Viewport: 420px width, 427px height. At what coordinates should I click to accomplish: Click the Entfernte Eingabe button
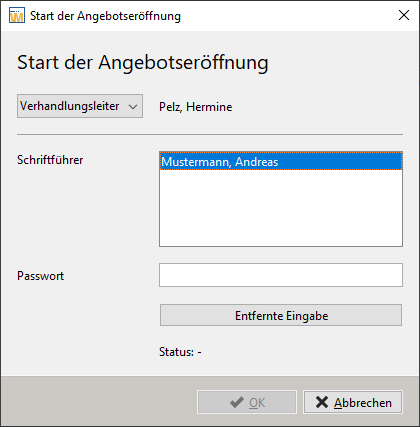(x=281, y=315)
